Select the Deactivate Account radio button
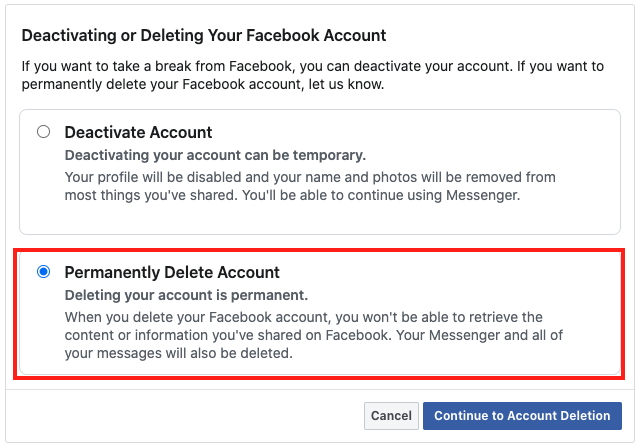The width and height of the screenshot is (644, 448). point(43,131)
